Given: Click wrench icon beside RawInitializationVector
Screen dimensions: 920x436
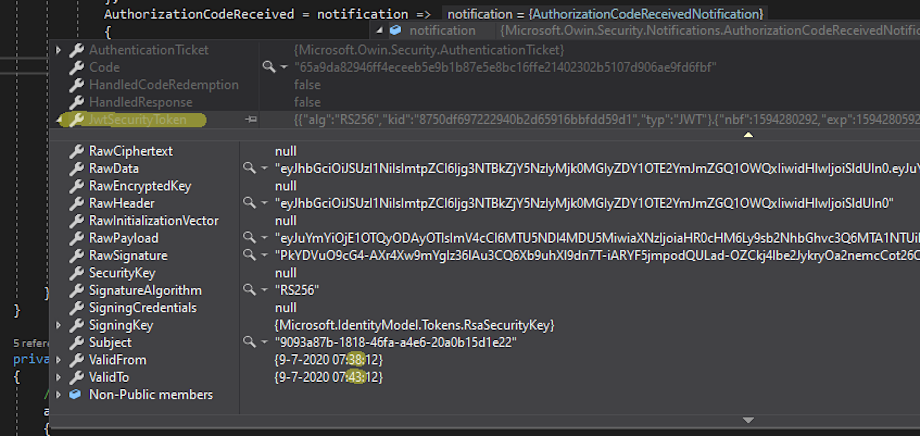Looking at the screenshot, I should (x=76, y=221).
